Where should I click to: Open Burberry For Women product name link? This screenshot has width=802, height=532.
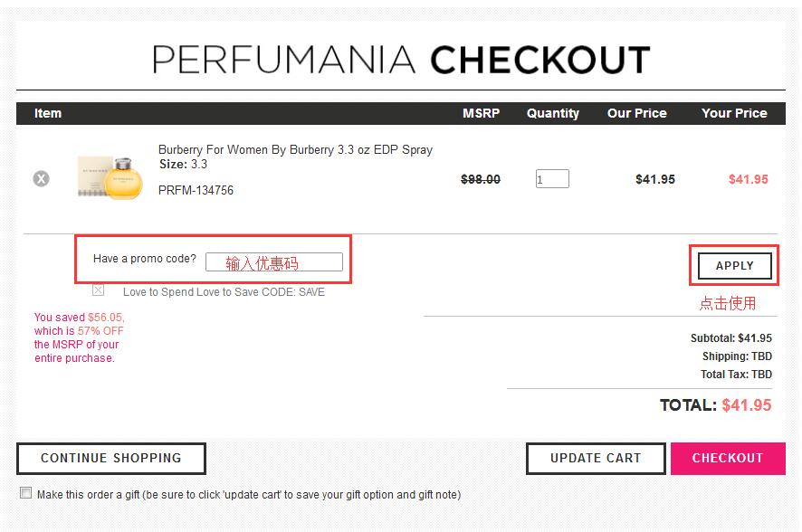(x=295, y=149)
